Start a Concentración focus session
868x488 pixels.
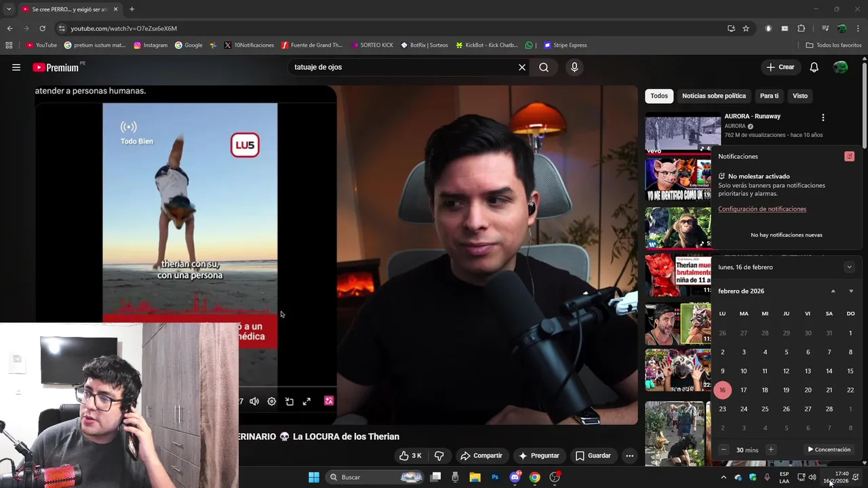pyautogui.click(x=829, y=449)
